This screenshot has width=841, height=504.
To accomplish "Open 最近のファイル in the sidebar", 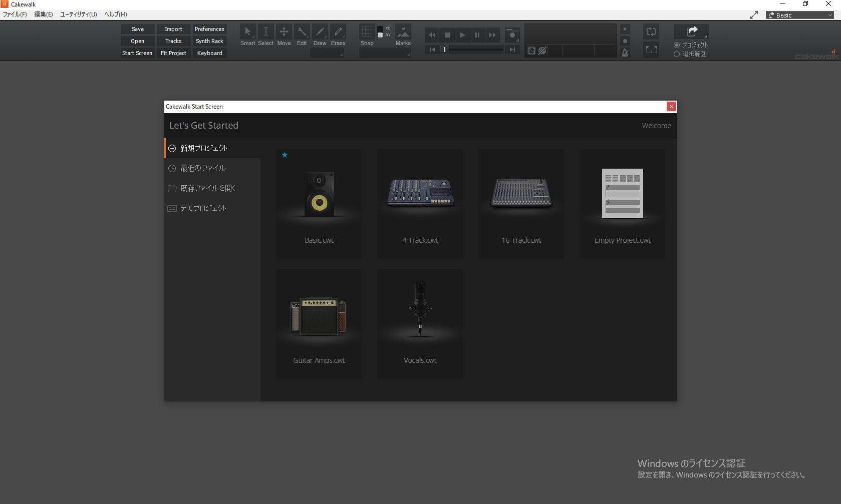I will [212, 168].
